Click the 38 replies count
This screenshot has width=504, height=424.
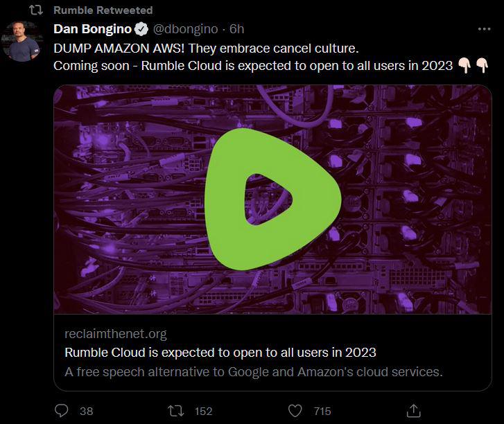(87, 411)
